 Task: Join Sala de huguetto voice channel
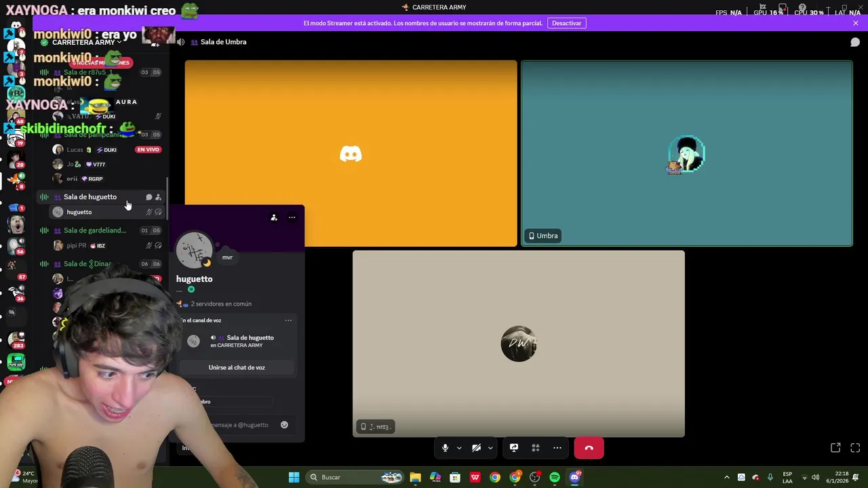click(90, 197)
